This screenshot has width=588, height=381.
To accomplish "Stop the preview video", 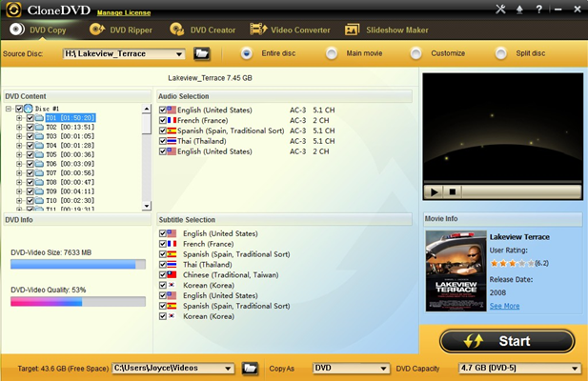I will pos(453,192).
